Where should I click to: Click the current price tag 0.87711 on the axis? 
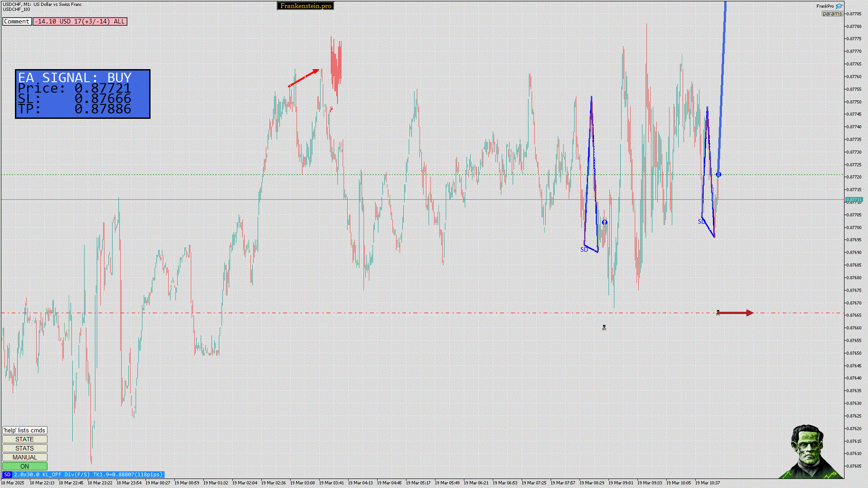[854, 199]
